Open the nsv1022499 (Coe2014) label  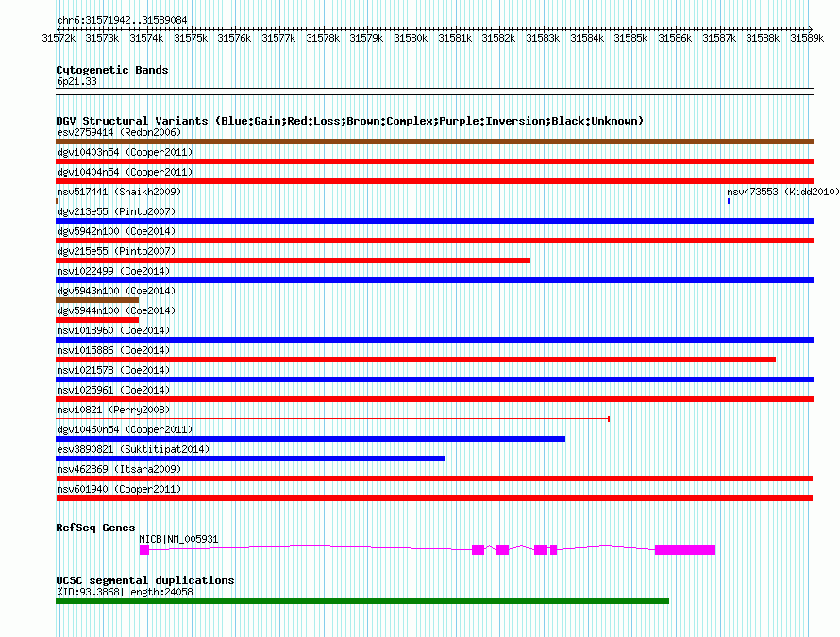(x=113, y=271)
